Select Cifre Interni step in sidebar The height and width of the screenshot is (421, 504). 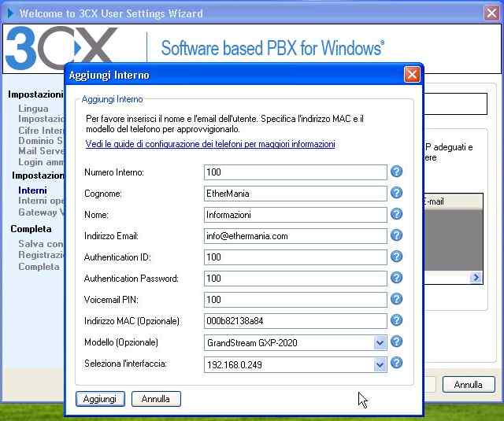tap(41, 131)
